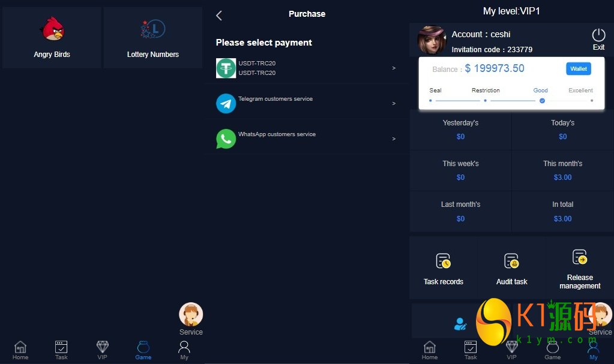The image size is (614, 364).
Task: Open Task records icon
Action: click(x=444, y=261)
